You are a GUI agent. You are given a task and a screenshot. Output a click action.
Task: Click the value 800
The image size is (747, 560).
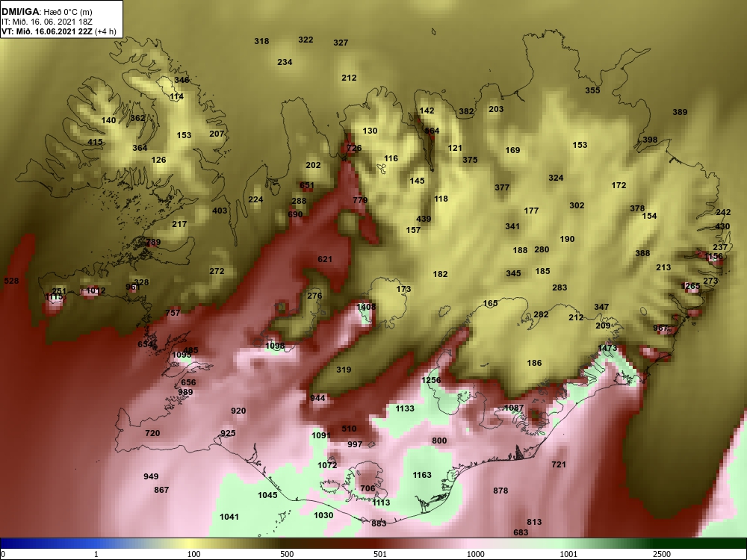coord(439,441)
